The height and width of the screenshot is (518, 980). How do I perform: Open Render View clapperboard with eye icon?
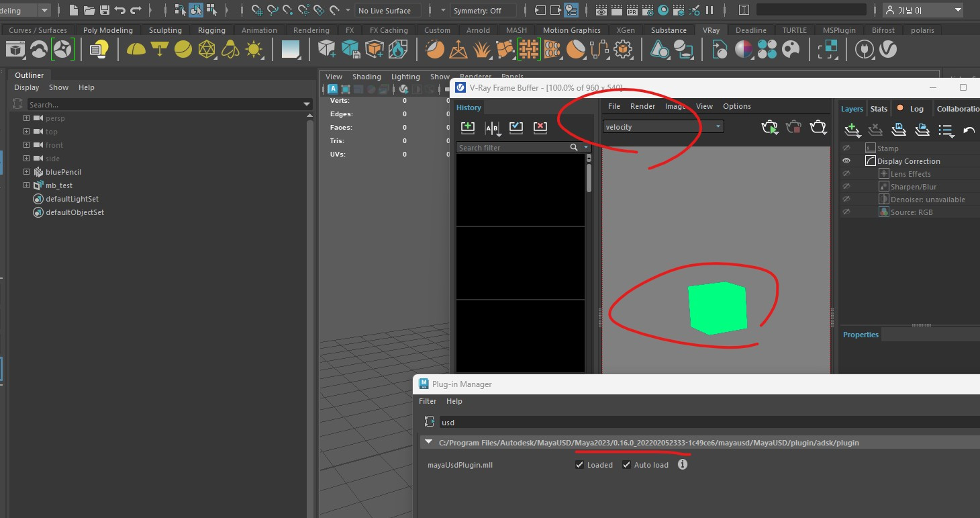coord(601,10)
